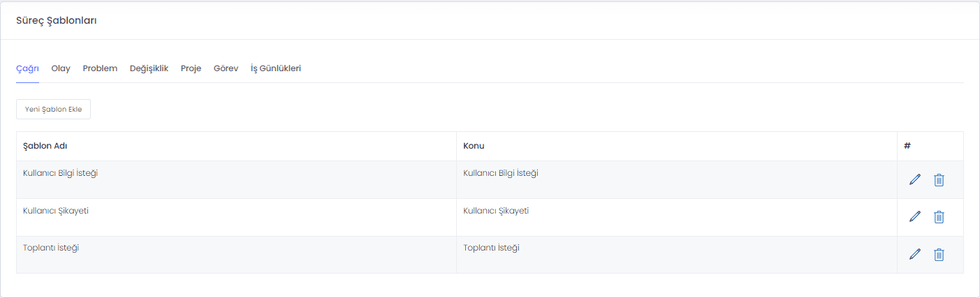Select the Kullanıcı Şikayeti template name
This screenshot has width=980, height=298.
coord(56,211)
